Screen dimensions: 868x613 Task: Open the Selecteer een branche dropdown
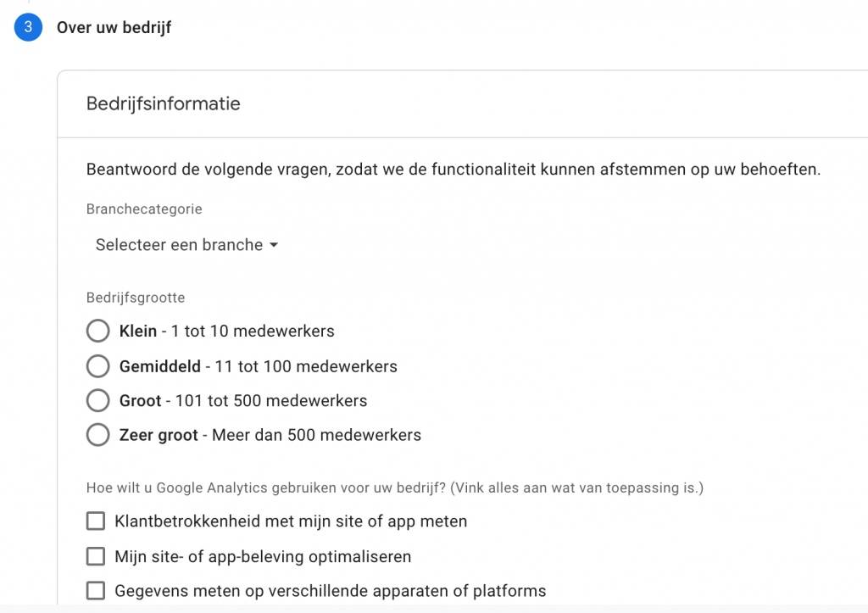186,245
